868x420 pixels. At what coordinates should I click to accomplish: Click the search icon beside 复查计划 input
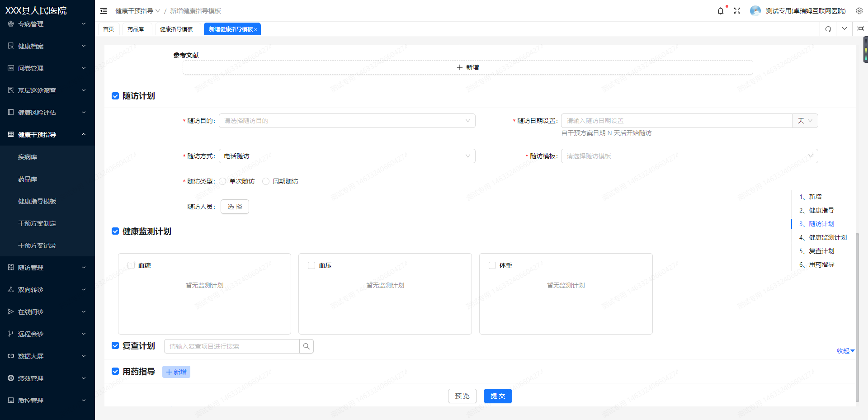pyautogui.click(x=307, y=346)
